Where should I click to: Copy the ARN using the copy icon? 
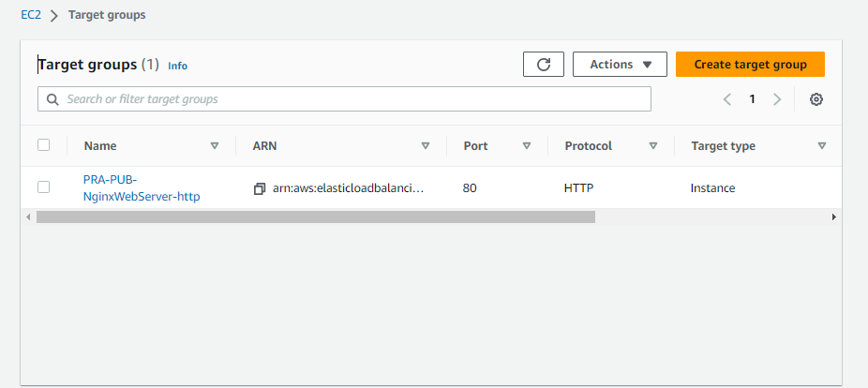(259, 188)
